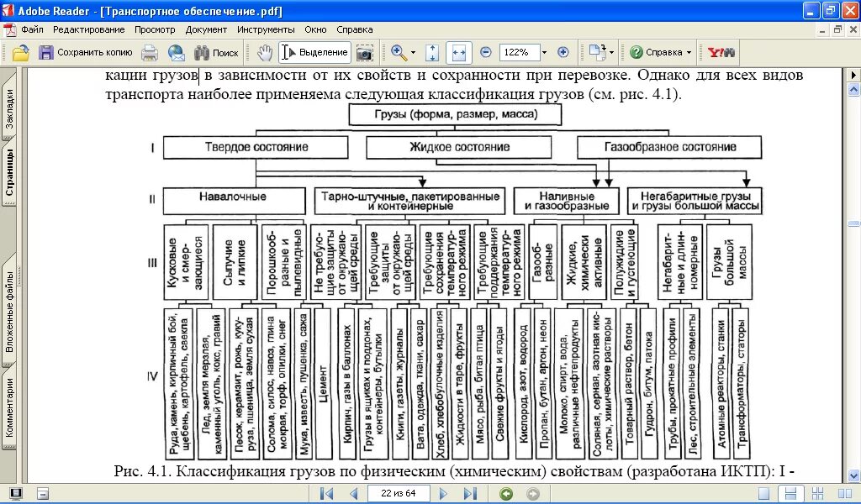The width and height of the screenshot is (861, 504).
Task: Select the Hand tool
Action: pyautogui.click(x=265, y=53)
